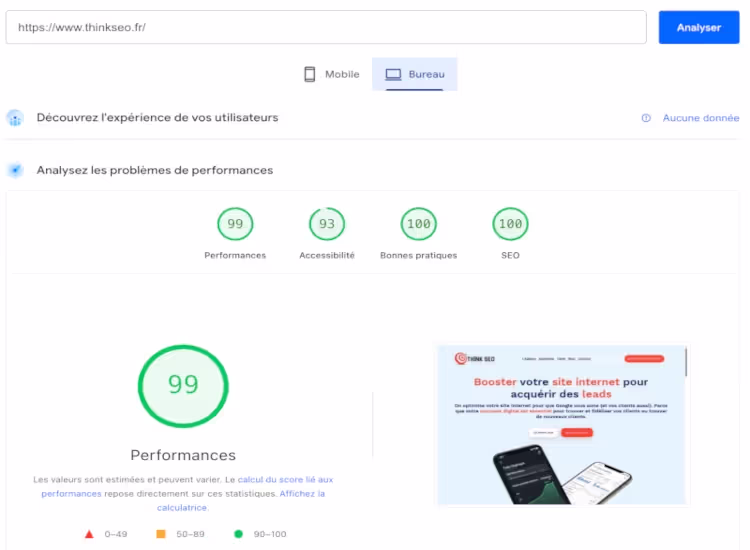
Task: Click the green circle 90–100 legend icon
Action: tap(238, 534)
